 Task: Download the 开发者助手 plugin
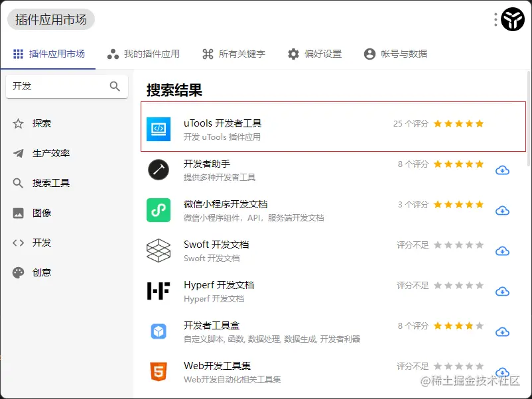503,170
